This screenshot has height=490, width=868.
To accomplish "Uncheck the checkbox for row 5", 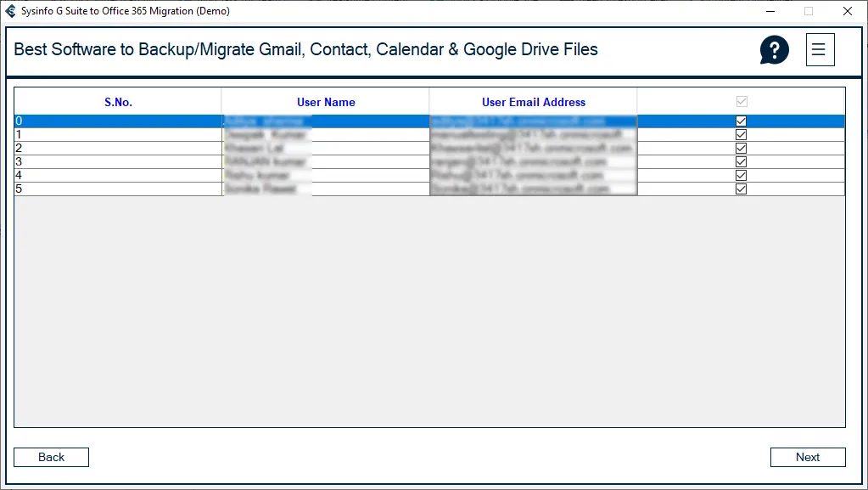I will (x=741, y=189).
